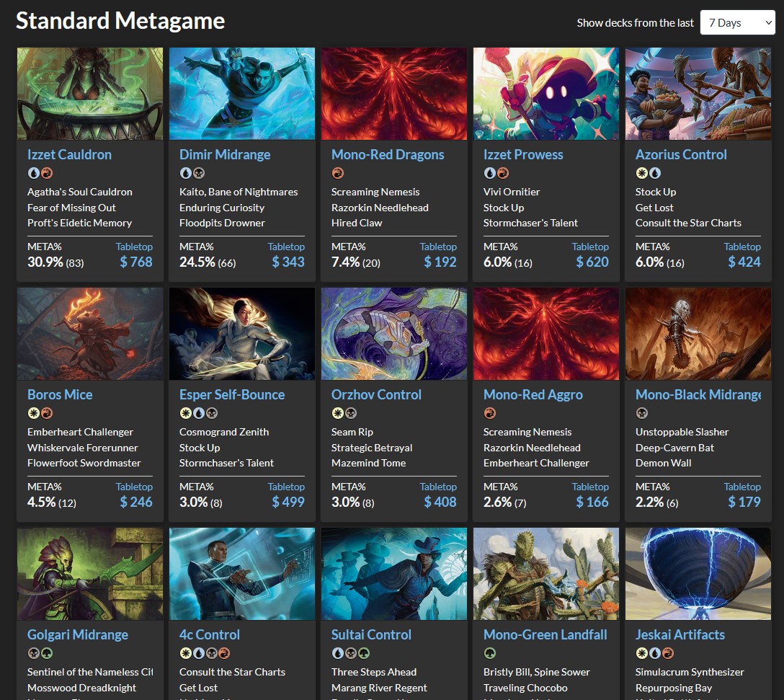Click the red mana icon under Boros Mice
The height and width of the screenshot is (700, 784).
[x=47, y=413]
